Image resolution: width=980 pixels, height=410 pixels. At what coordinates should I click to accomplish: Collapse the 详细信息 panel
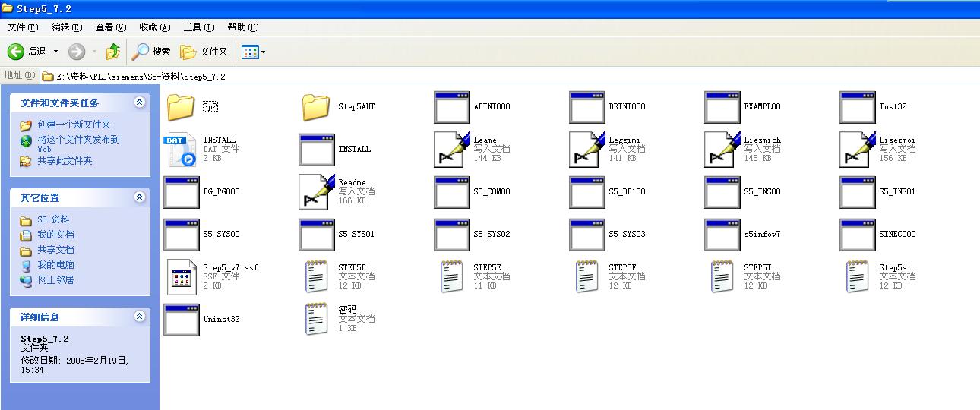pos(139,317)
